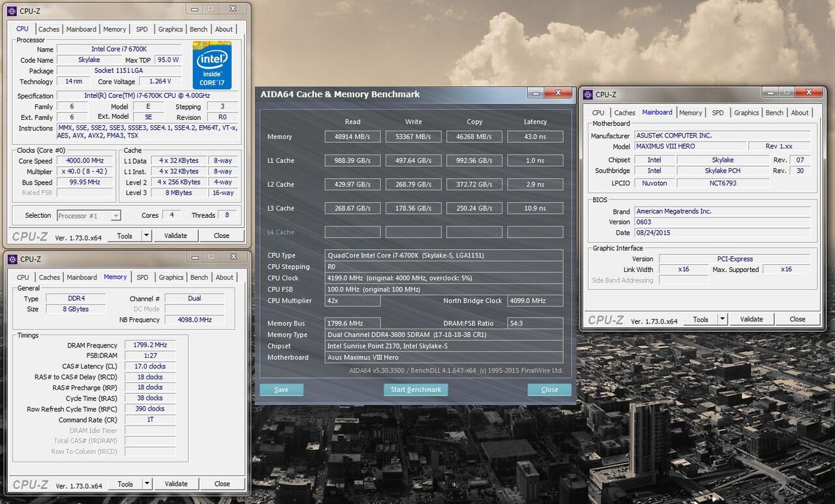Click Start Benchmark in AIDA64
Screen dimensions: 835x504
(416, 389)
